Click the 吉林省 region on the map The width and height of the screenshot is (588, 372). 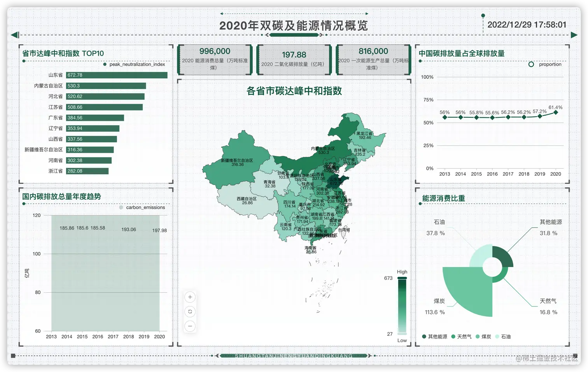click(x=360, y=152)
